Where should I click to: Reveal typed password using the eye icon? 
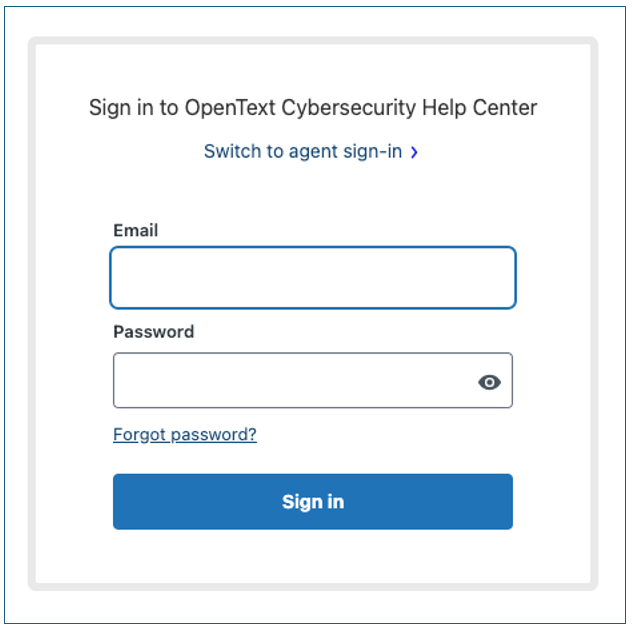[489, 381]
